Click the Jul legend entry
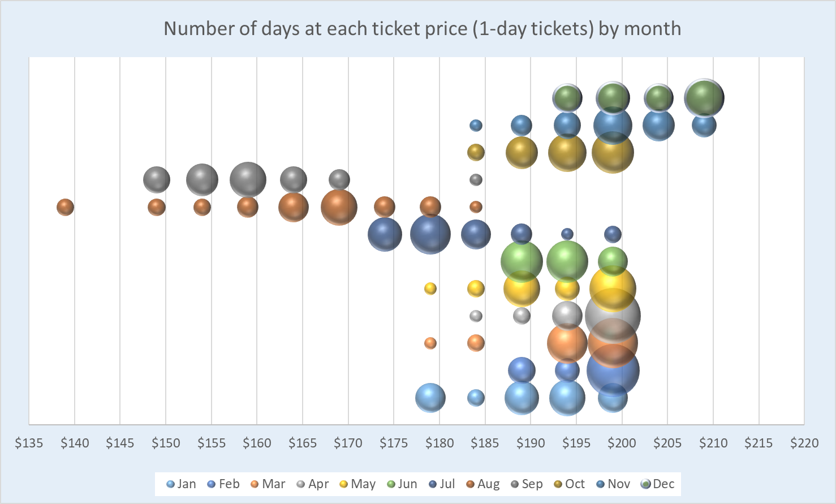 coord(442,484)
